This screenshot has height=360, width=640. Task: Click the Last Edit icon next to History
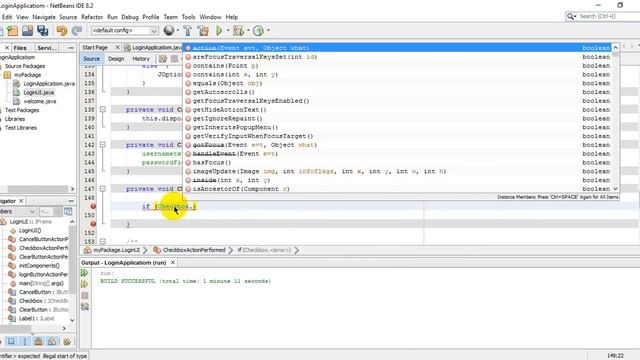click(x=163, y=59)
